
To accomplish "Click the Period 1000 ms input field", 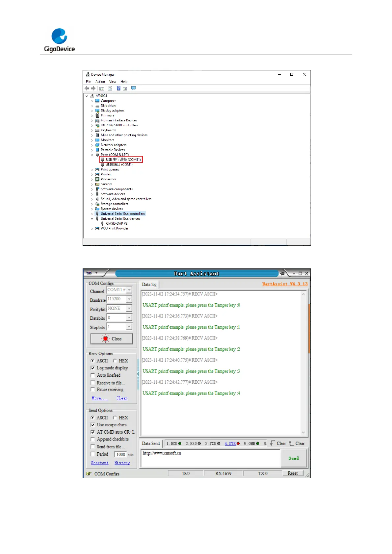I will [x=121, y=454].
